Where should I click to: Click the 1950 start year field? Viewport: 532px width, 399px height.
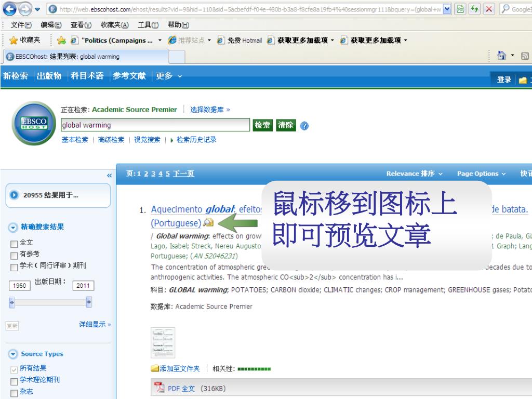pyautogui.click(x=19, y=286)
